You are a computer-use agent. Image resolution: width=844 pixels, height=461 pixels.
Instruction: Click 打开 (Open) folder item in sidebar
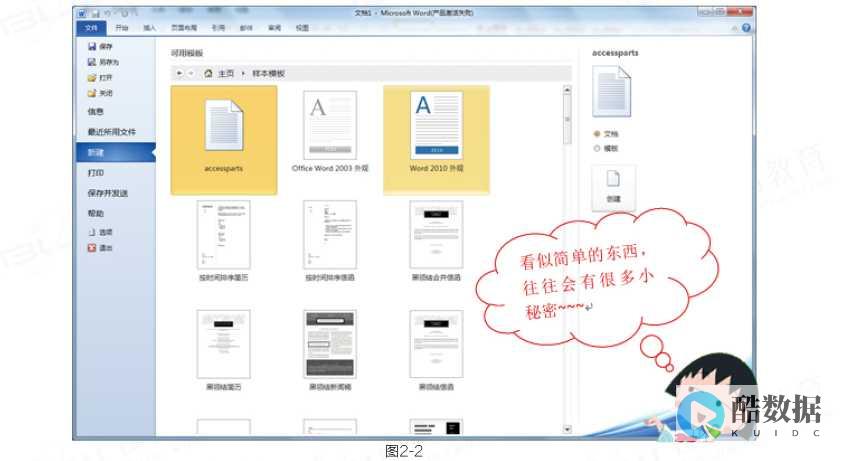(101, 78)
